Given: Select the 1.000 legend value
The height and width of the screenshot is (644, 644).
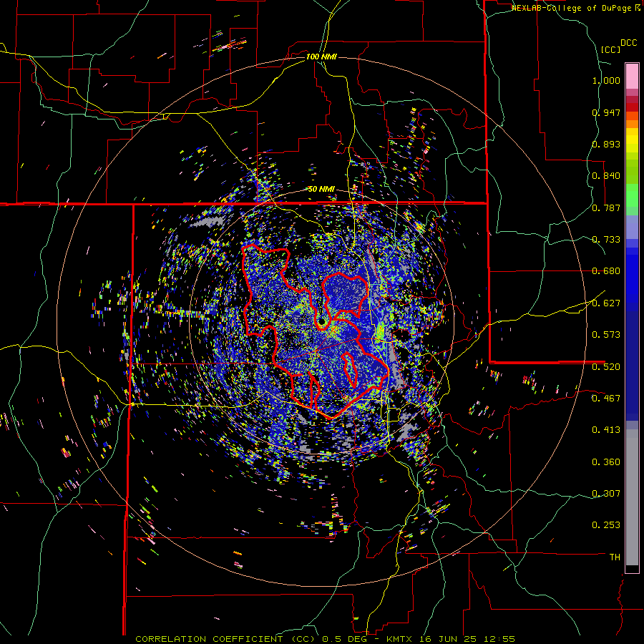Looking at the screenshot, I should [606, 80].
